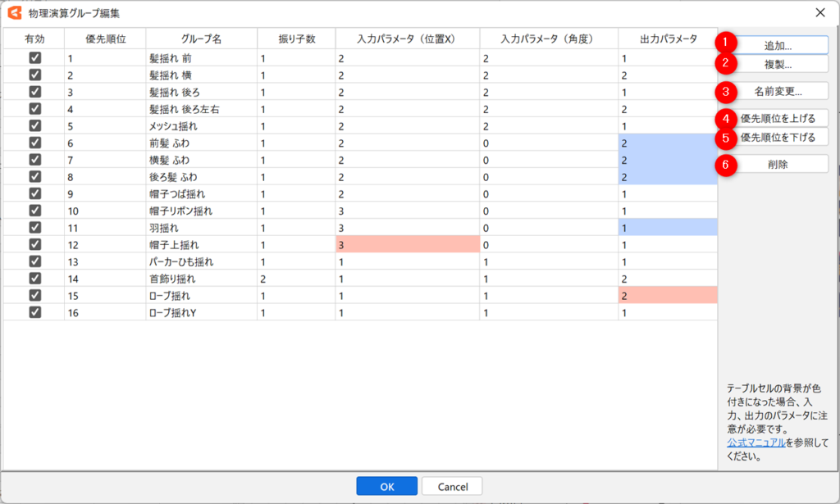
Task: Toggle the 有効 checkbox for 羽揺れ row
Action: (34, 227)
